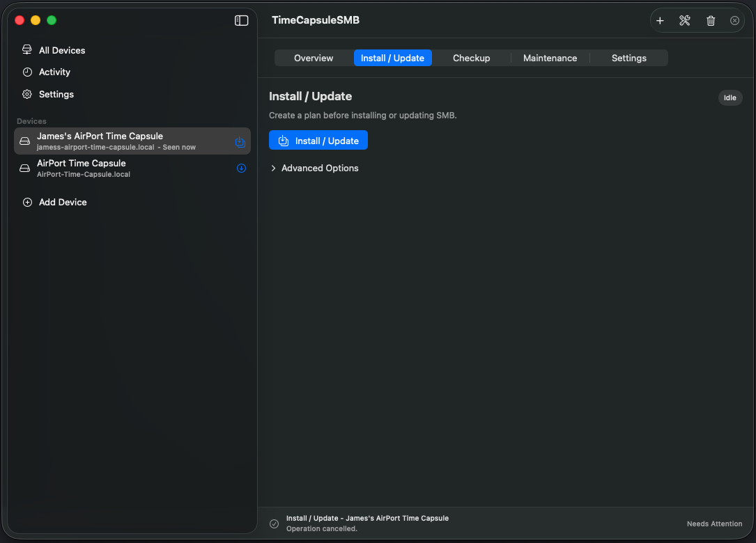The image size is (756, 543).
Task: Open the device Settings tab
Action: click(x=628, y=58)
